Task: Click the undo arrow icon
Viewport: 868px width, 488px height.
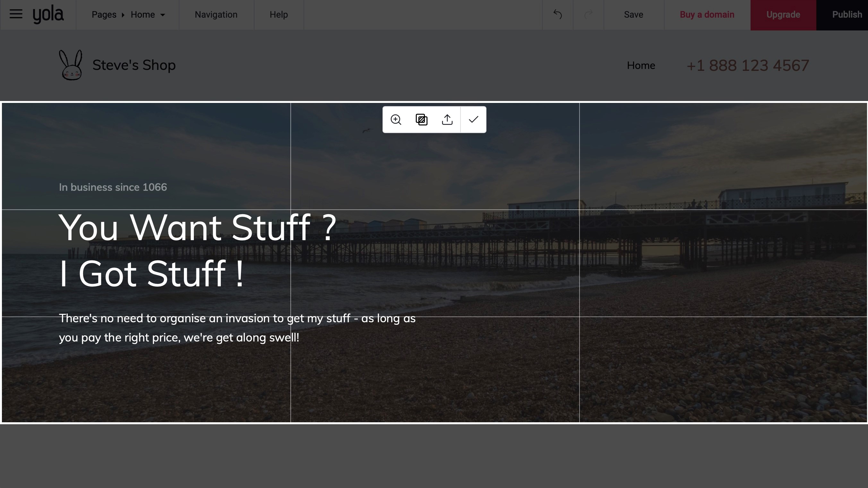Action: pos(557,15)
